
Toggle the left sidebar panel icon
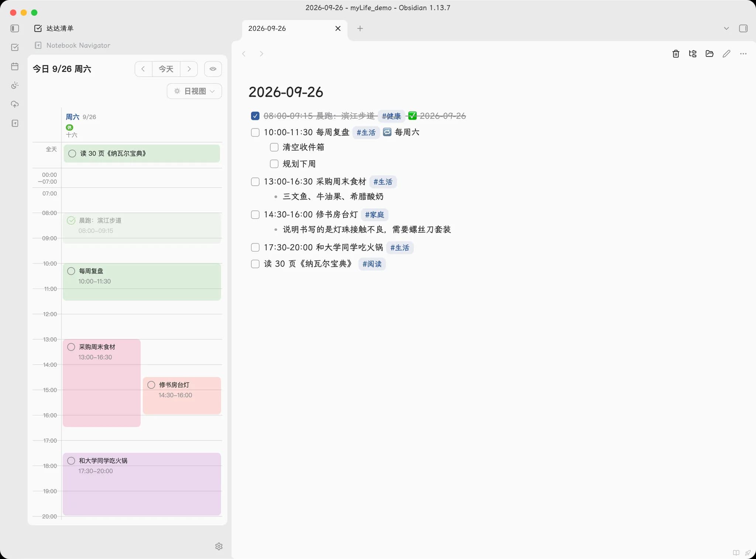coord(15,28)
